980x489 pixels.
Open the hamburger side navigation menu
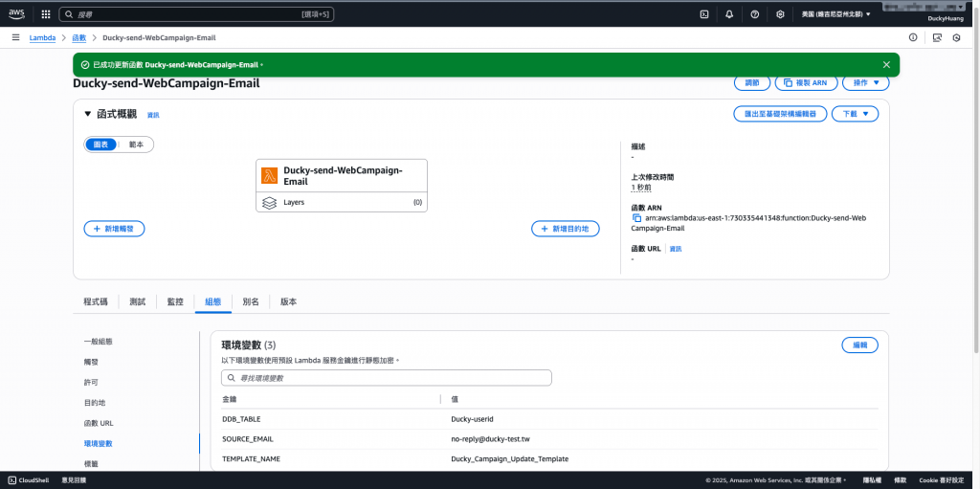[x=15, y=37]
